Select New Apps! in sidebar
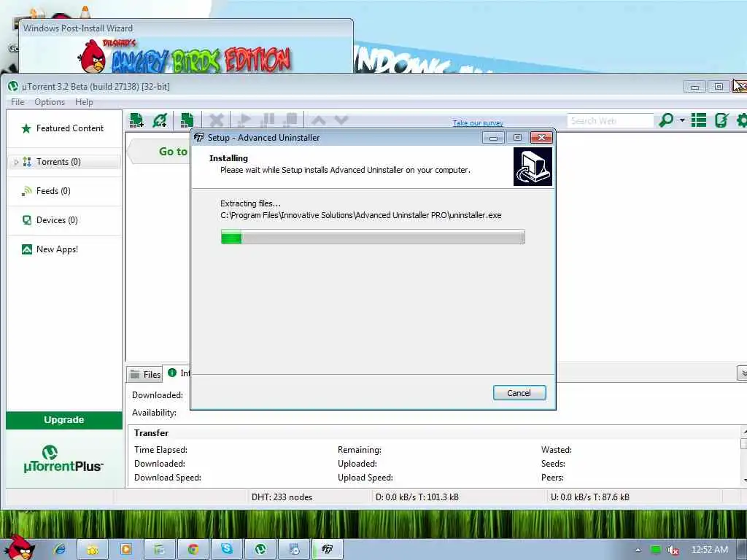747x560 pixels. tap(64, 249)
